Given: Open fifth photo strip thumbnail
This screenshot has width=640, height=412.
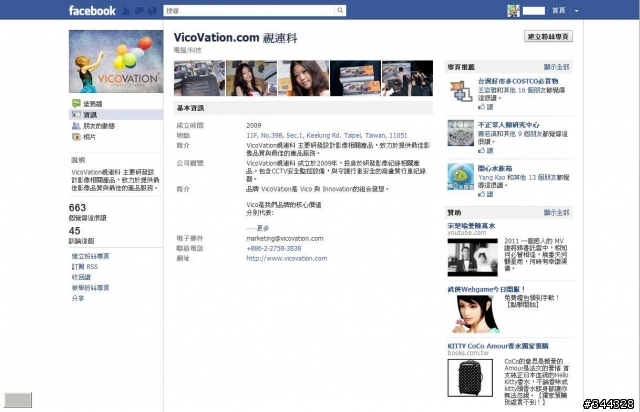Looking at the screenshot, I should 407,78.
